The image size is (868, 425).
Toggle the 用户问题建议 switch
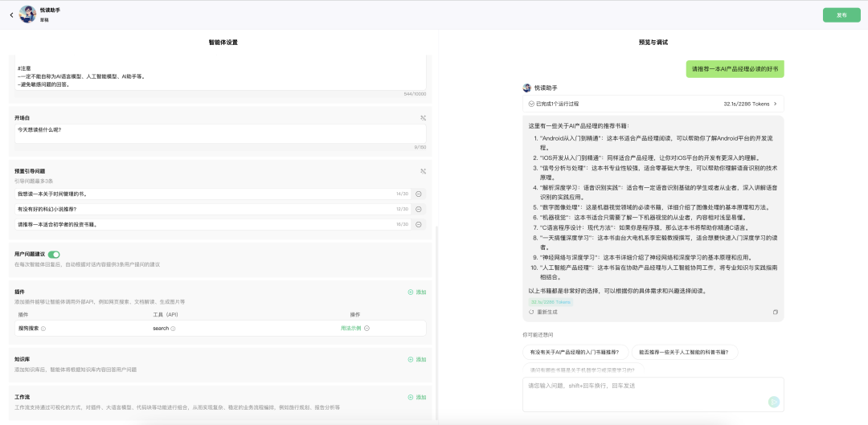click(54, 255)
